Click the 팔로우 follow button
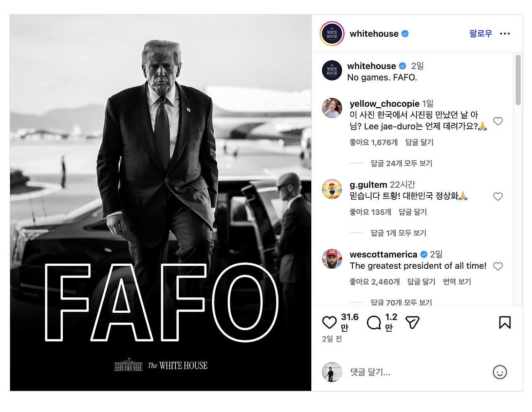Screen dimensions: 532x412 point(480,34)
